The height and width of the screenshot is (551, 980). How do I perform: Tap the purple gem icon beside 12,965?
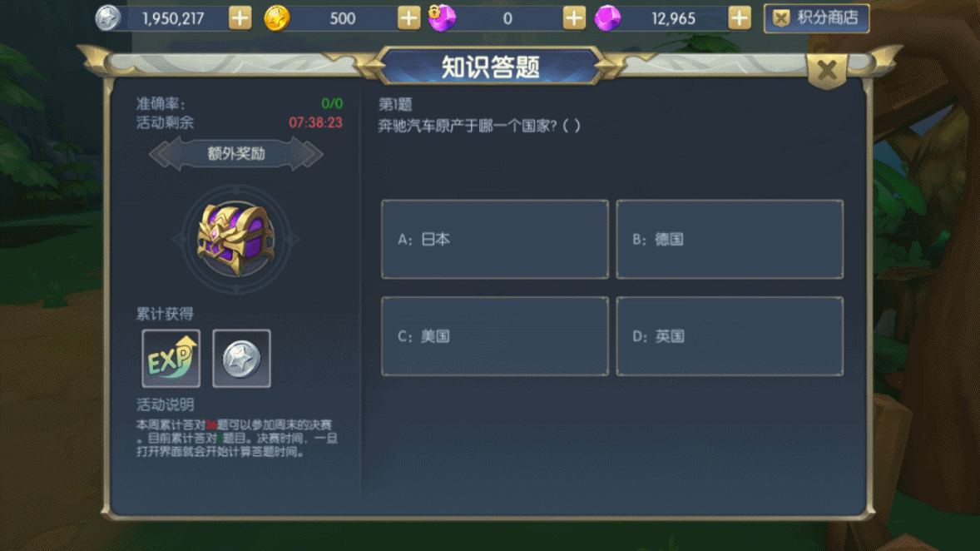click(607, 18)
